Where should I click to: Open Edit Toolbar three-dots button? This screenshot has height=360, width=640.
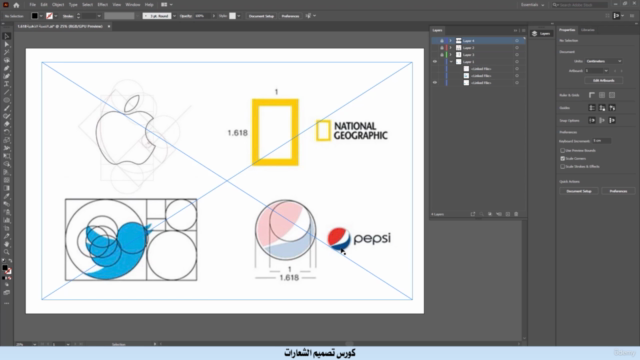[x=7, y=303]
